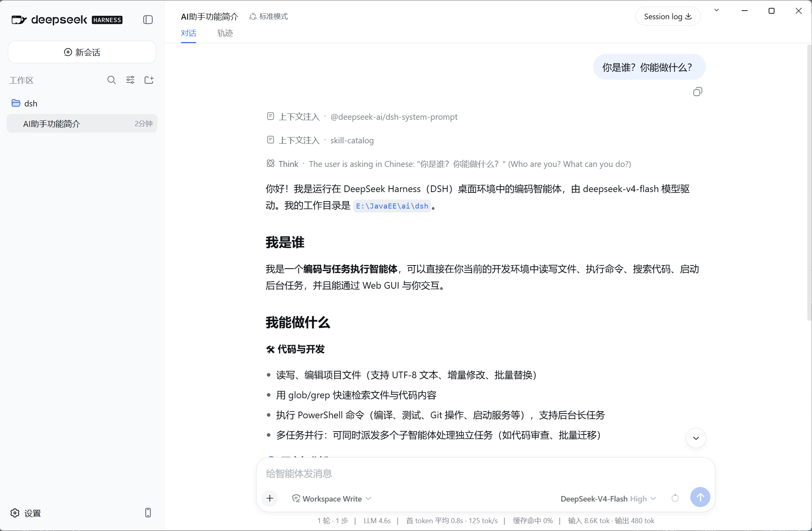Click the 标准模式 mode indicator
Viewport: 812px width, 531px height.
point(269,16)
